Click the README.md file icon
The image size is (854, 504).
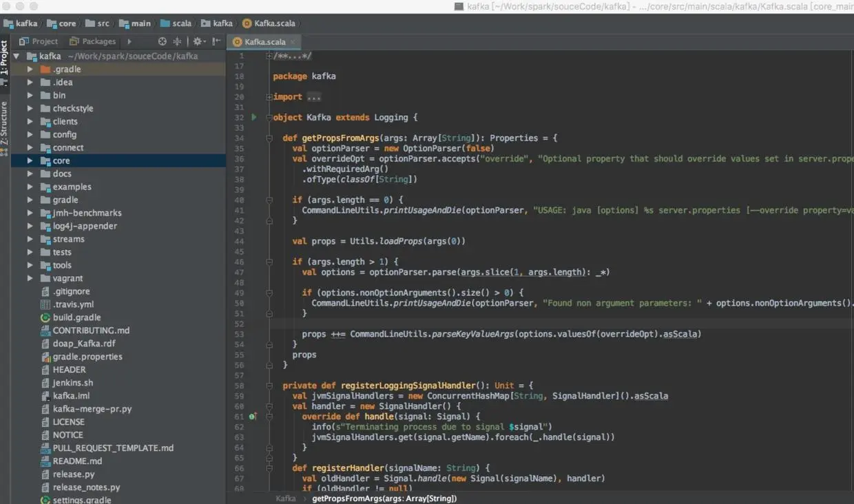pyautogui.click(x=45, y=462)
